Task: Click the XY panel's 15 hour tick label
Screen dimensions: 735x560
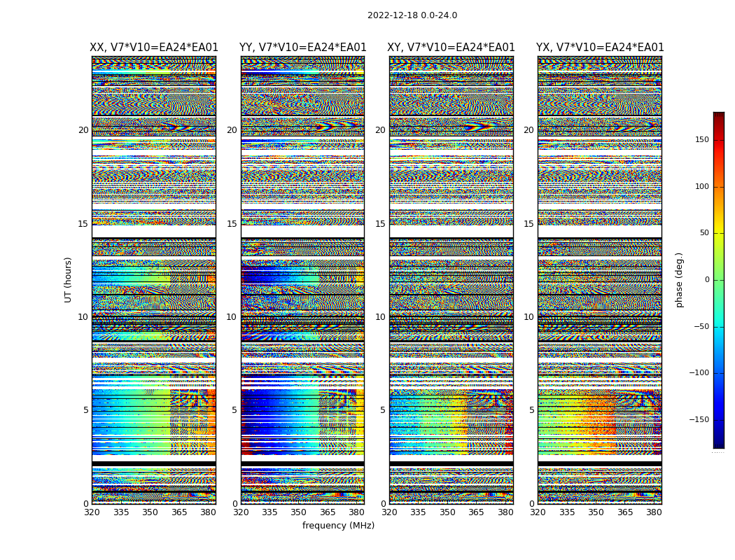Action: coord(381,224)
